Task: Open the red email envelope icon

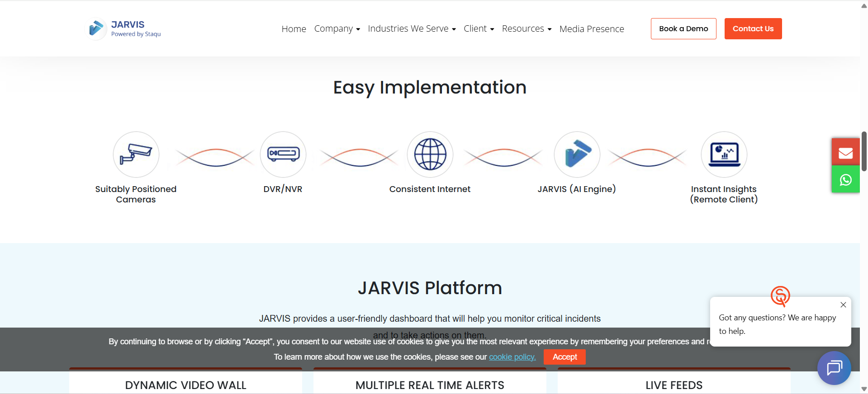Action: pos(845,152)
